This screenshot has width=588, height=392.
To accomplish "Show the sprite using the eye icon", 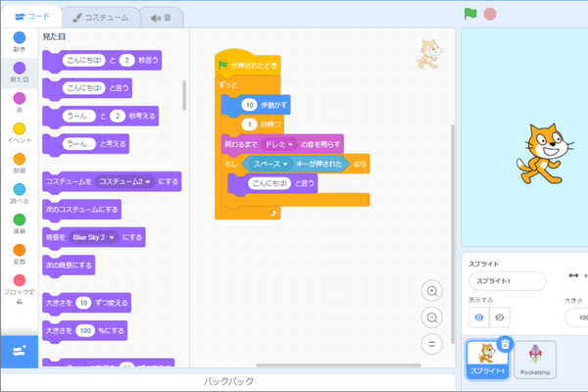I will (x=479, y=318).
